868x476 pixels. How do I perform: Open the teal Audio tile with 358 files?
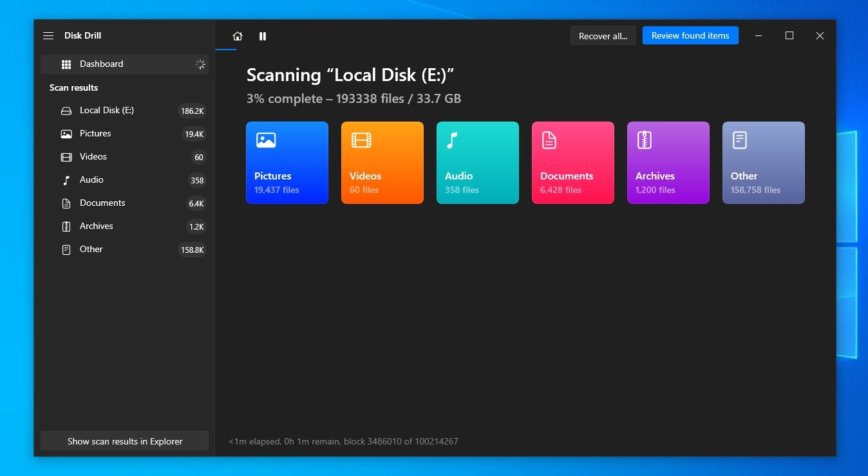478,163
